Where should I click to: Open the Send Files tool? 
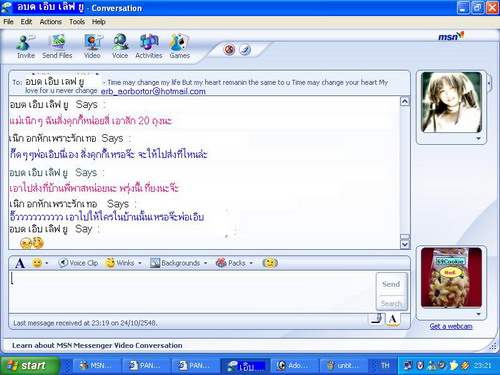[57, 47]
